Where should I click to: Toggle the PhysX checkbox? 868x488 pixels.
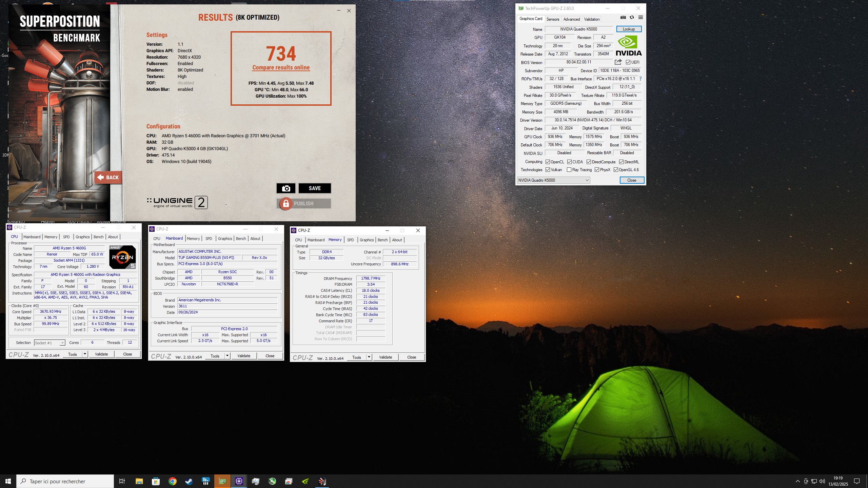point(597,170)
